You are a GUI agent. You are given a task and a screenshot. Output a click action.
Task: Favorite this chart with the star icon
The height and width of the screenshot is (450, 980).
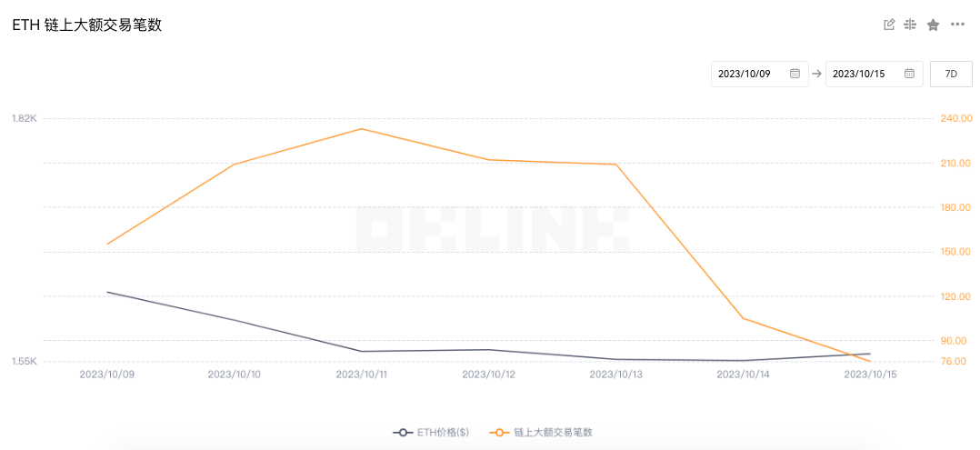[x=933, y=25]
